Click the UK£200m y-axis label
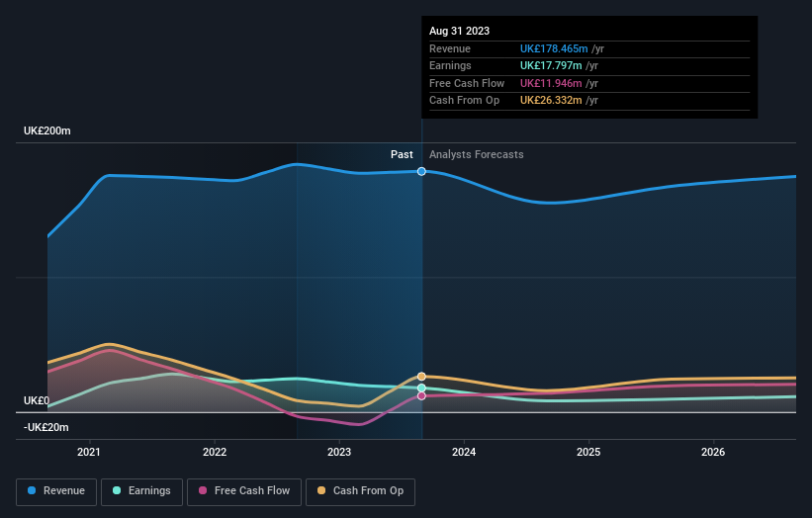 (47, 130)
